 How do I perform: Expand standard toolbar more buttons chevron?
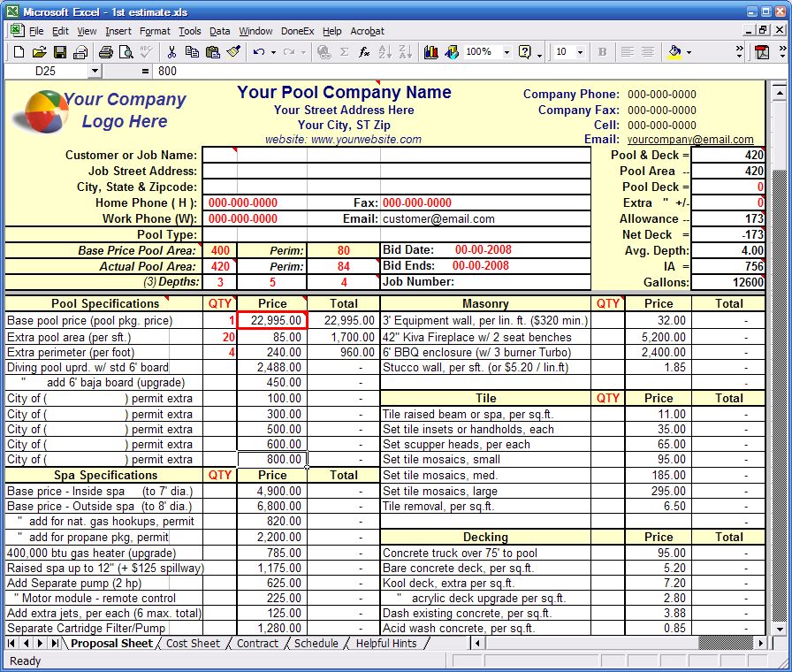pyautogui.click(x=740, y=51)
